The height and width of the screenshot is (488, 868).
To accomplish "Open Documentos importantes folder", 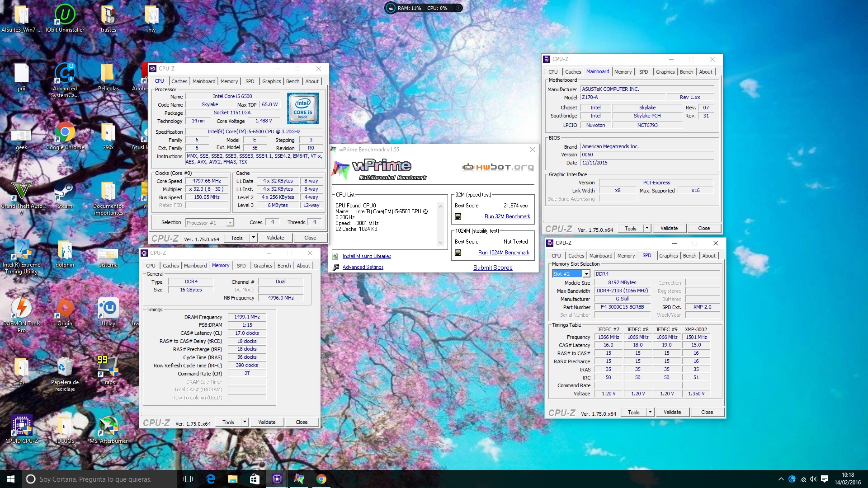I will point(108,197).
